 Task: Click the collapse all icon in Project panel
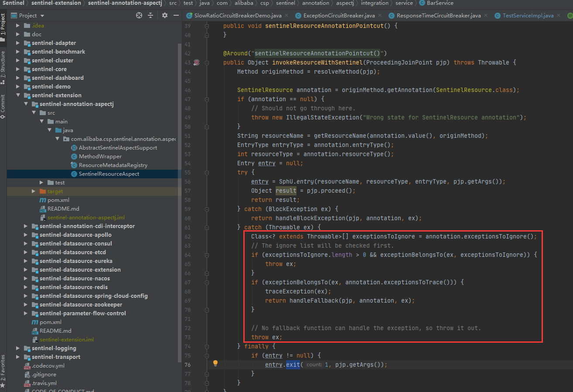(x=150, y=15)
